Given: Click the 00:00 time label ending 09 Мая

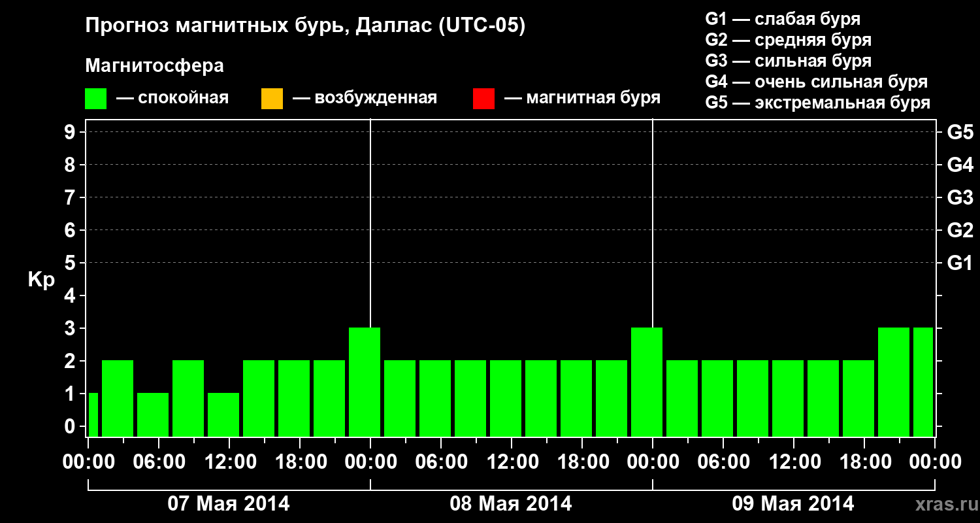Looking at the screenshot, I should tap(935, 462).
